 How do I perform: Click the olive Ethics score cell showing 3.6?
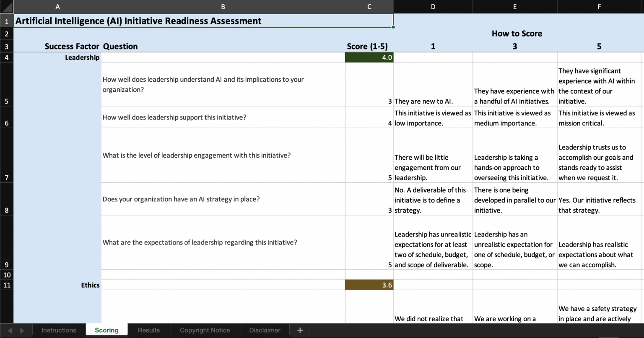point(369,285)
